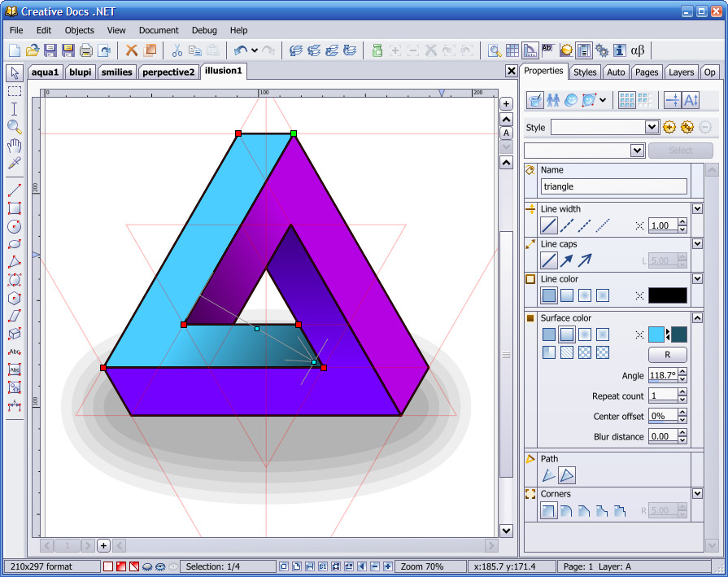Switch to the Layers panel tab
This screenshot has width=728, height=577.
(681, 72)
